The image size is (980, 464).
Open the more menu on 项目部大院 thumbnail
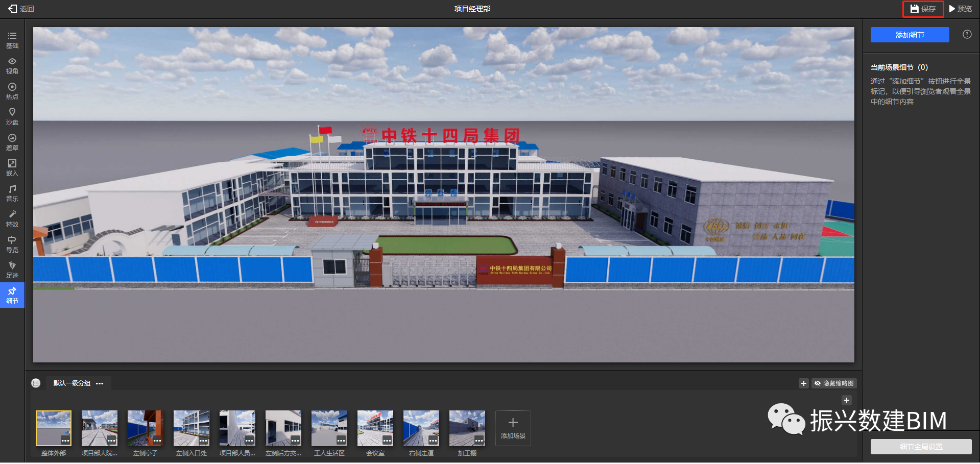tap(111, 441)
